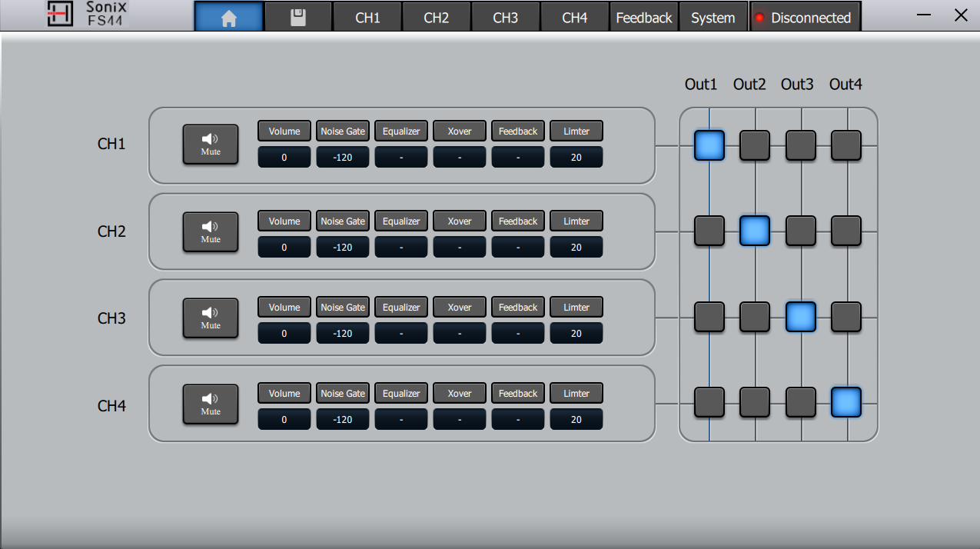Mute channel CH3 with speaker button
Viewport: 980px width, 549px height.
coord(211,318)
